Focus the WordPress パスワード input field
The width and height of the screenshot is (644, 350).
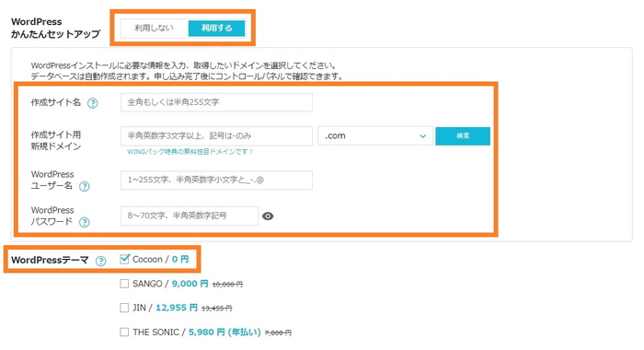[x=190, y=216]
